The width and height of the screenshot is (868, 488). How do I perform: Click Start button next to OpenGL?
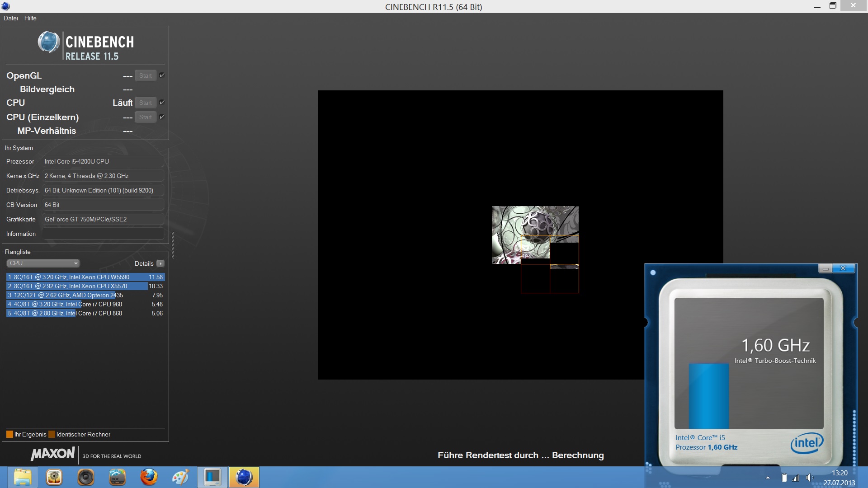(145, 75)
